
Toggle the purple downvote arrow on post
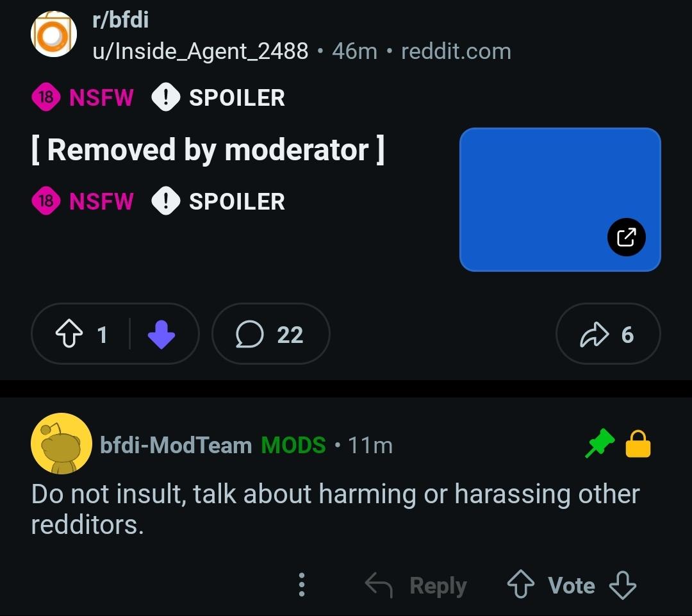(x=161, y=335)
